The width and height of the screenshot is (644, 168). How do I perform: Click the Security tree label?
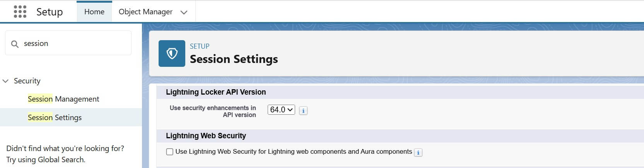27,81
